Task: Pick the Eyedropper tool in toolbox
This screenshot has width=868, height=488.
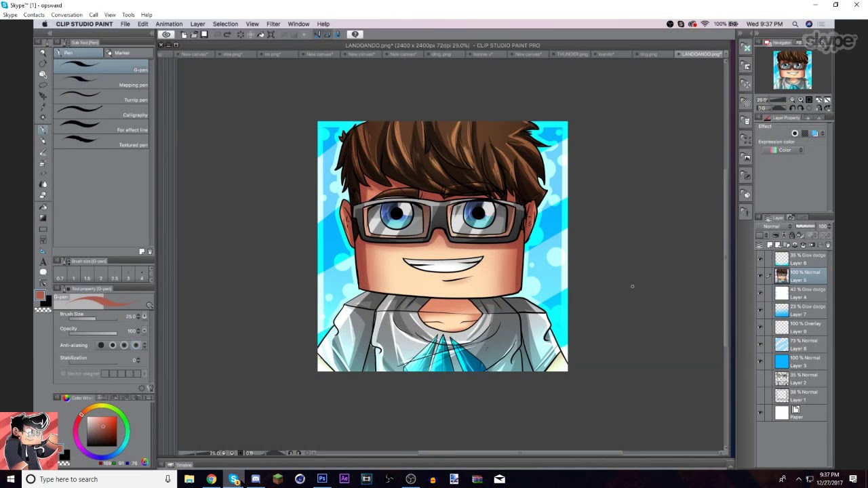Action: point(43,106)
